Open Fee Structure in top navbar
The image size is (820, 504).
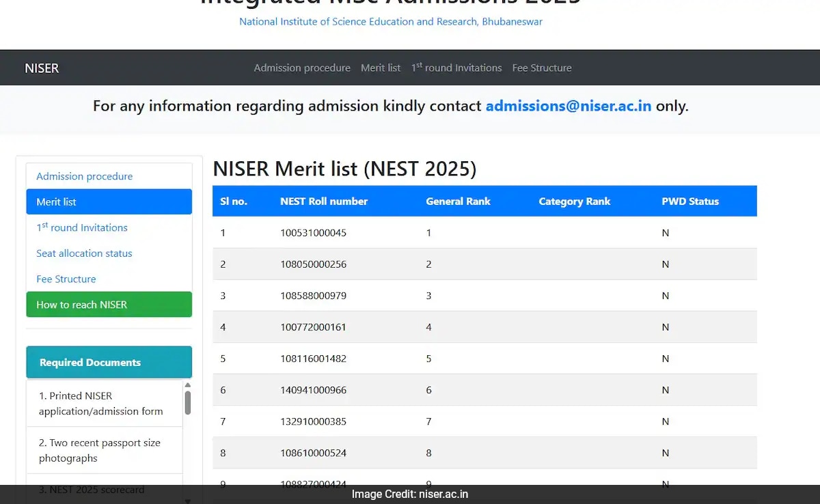coord(542,68)
